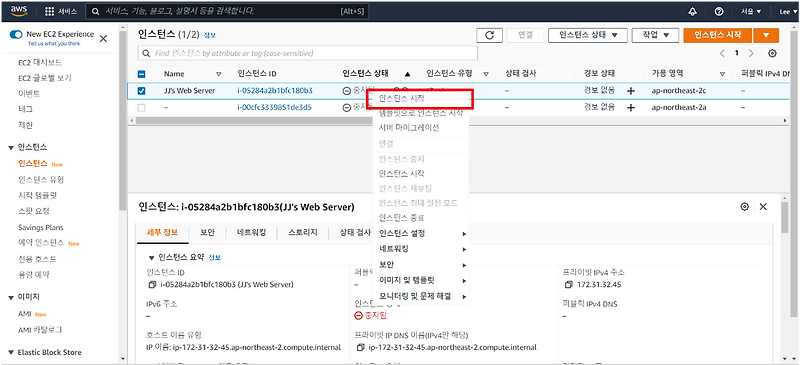Open the notifications bell

pos(692,11)
